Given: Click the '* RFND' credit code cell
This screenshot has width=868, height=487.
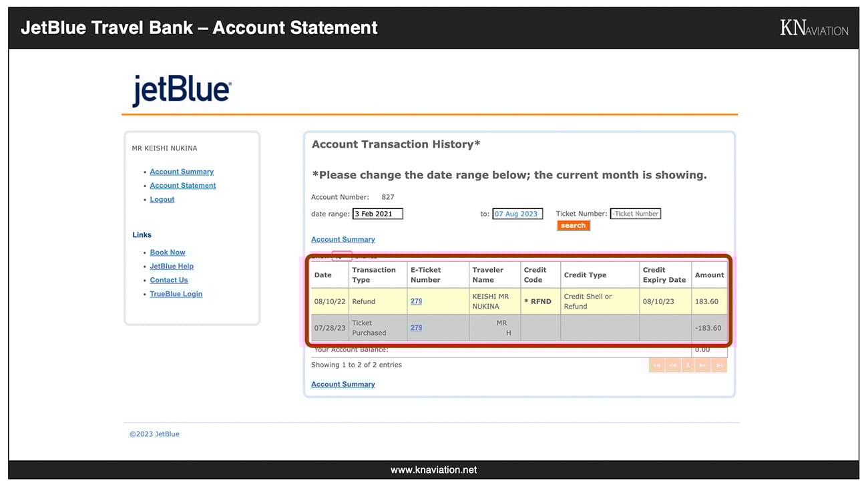Looking at the screenshot, I should click(540, 301).
